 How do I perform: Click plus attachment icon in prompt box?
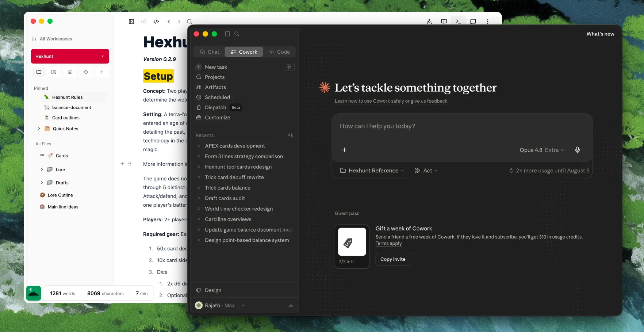[x=344, y=150]
